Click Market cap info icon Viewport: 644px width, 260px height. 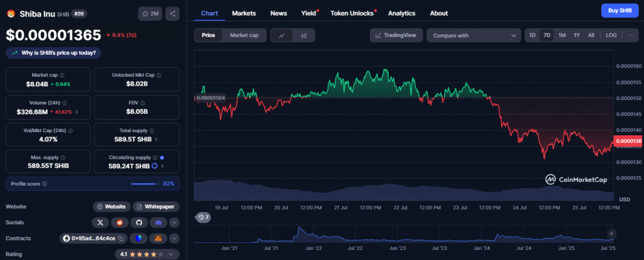coord(62,76)
